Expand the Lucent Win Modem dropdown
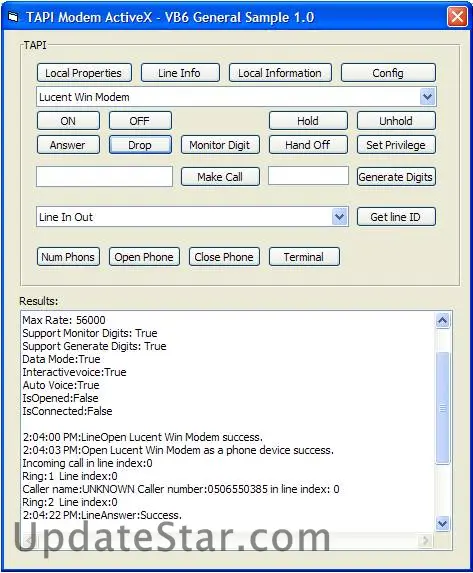 [x=427, y=97]
